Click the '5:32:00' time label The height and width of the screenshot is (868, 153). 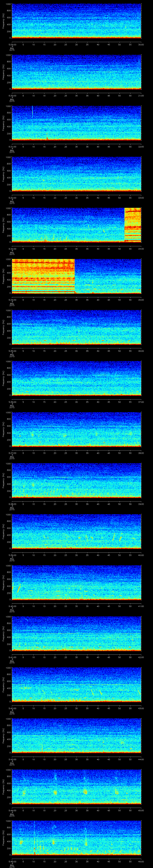[12, 197]
